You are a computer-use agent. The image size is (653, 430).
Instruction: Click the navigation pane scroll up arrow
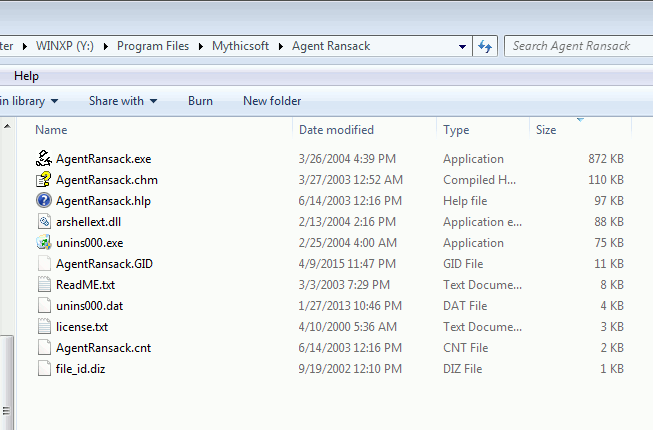(7, 126)
